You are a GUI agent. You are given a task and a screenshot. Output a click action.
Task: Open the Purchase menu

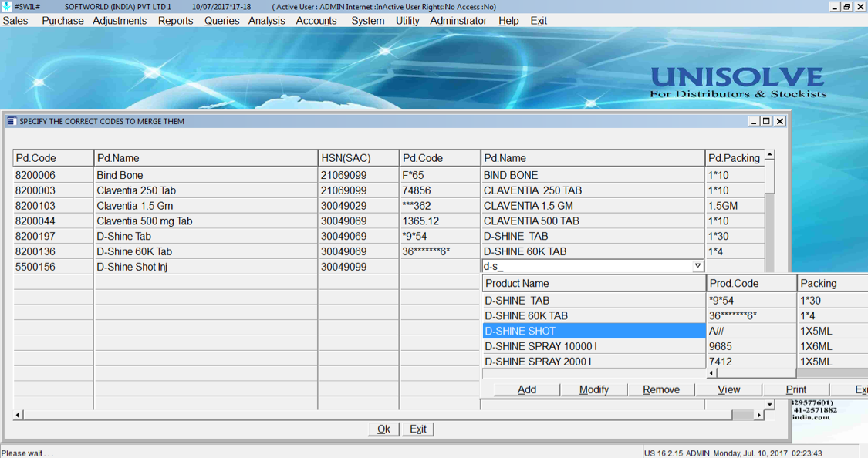[x=62, y=21]
